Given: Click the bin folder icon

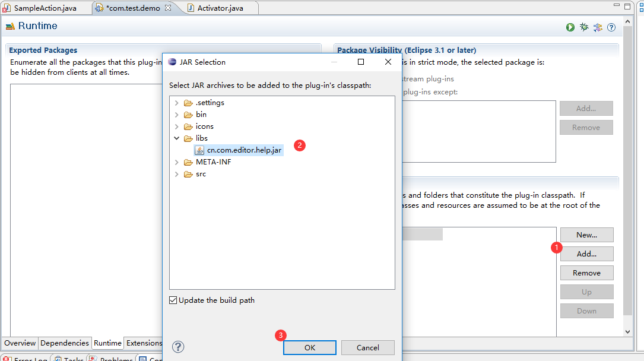Looking at the screenshot, I should tap(188, 115).
